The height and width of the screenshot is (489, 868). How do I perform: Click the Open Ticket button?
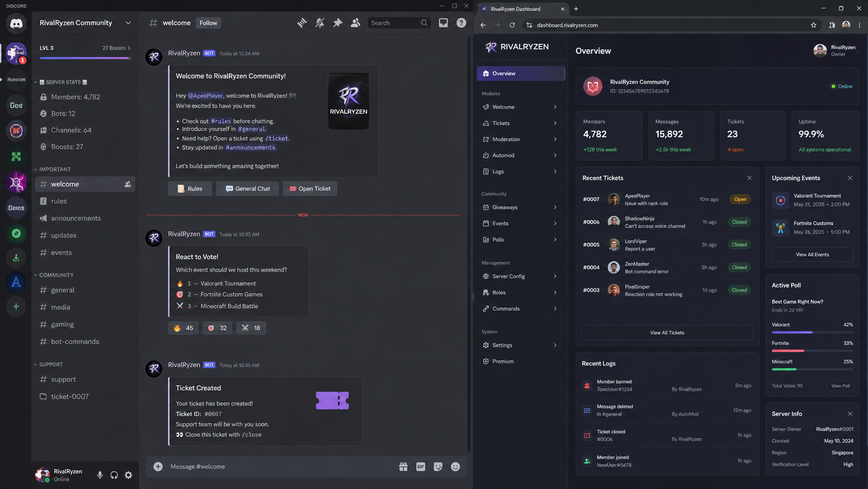click(310, 189)
